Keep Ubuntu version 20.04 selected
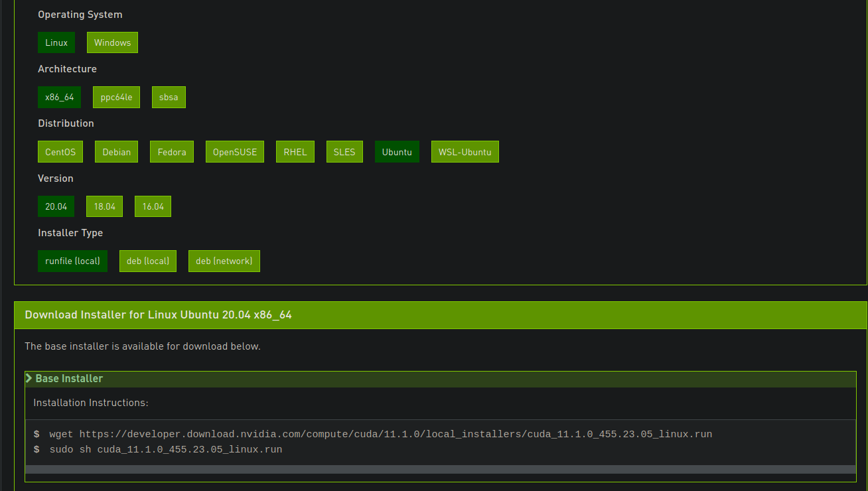Screen dimensions: 868x491 tap(56, 206)
